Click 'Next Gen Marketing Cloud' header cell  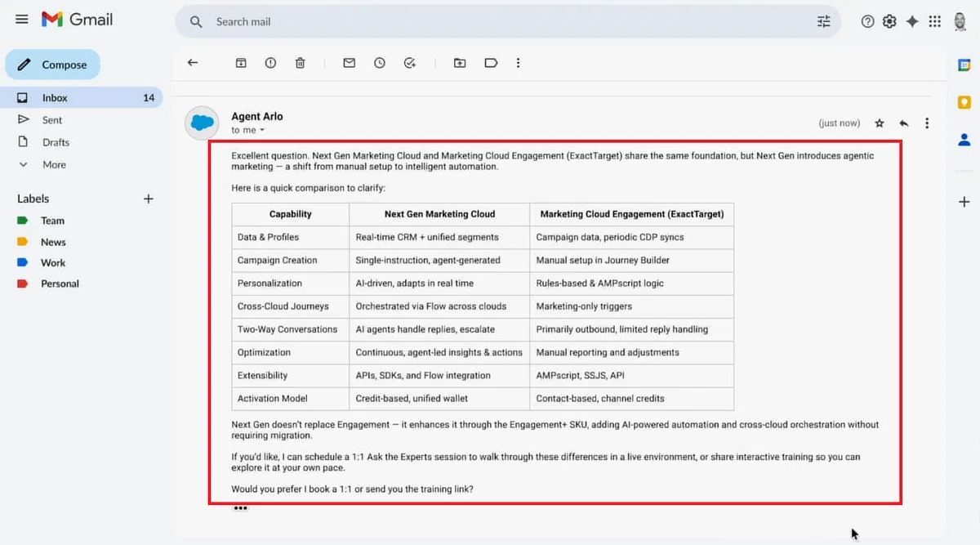point(439,214)
